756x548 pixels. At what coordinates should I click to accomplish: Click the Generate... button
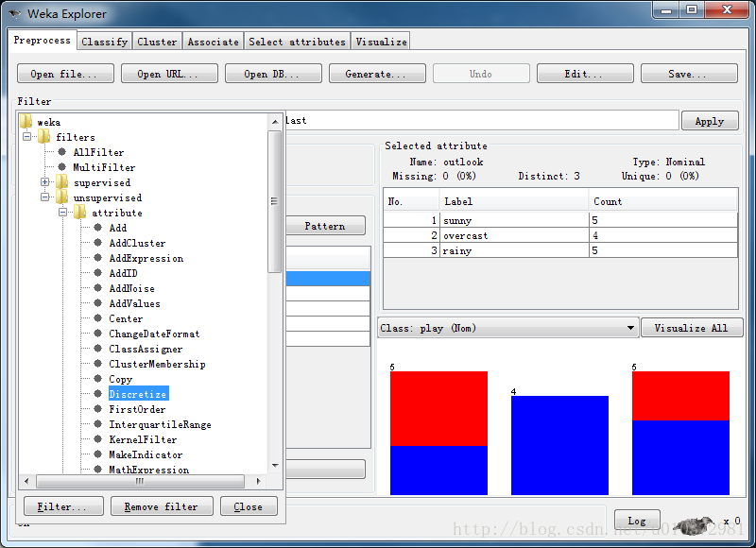[377, 74]
